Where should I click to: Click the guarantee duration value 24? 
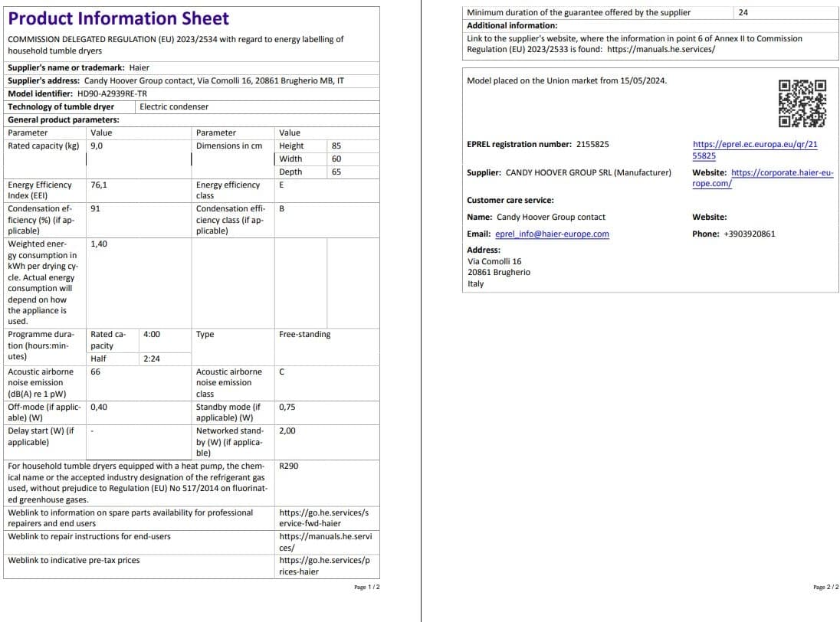click(743, 12)
